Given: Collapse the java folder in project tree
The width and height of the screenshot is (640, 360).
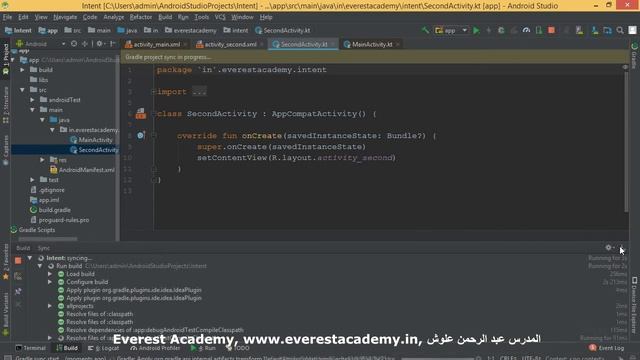Looking at the screenshot, I should click(x=42, y=120).
